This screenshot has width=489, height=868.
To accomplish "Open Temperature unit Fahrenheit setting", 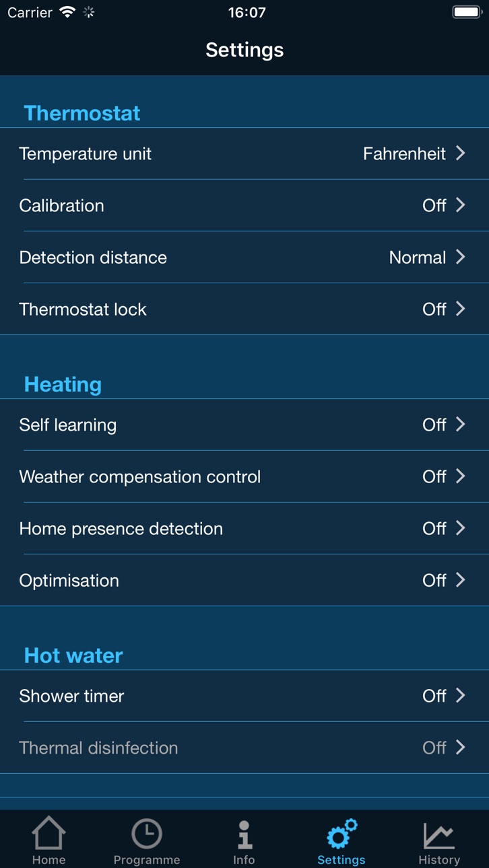I will click(x=244, y=153).
